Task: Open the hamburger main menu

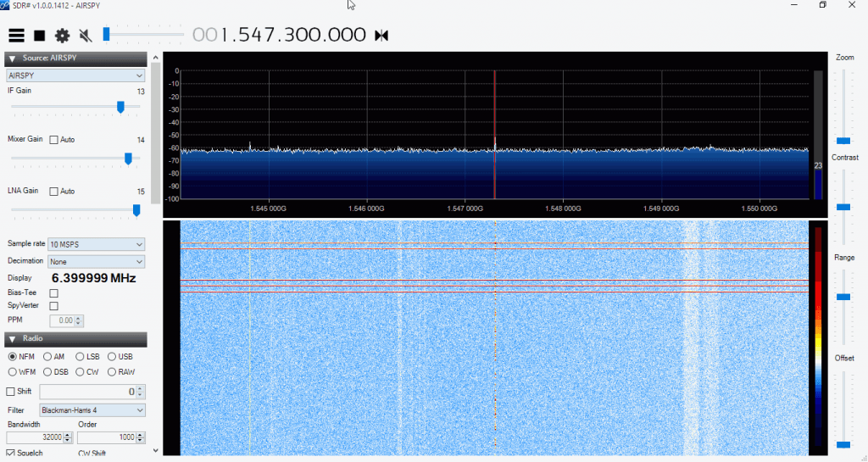Action: pyautogui.click(x=17, y=36)
